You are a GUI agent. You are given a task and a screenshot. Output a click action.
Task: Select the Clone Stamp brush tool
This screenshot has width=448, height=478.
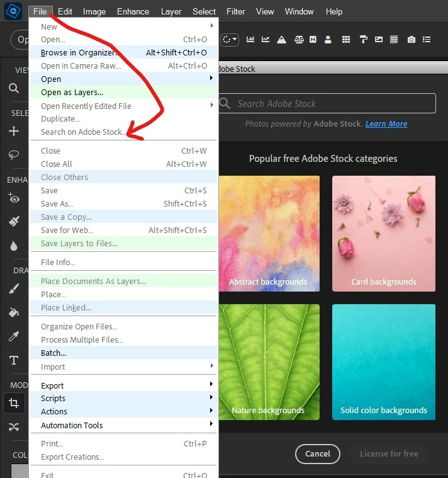(14, 222)
